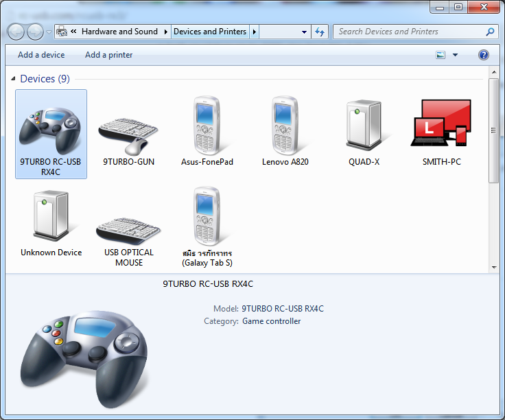This screenshot has width=505, height=420.
Task: Click the Forward navigation arrow
Action: (x=35, y=32)
